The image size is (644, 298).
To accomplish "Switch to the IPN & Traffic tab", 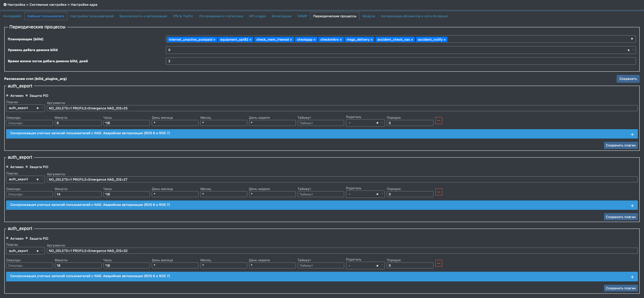I will coord(183,16).
